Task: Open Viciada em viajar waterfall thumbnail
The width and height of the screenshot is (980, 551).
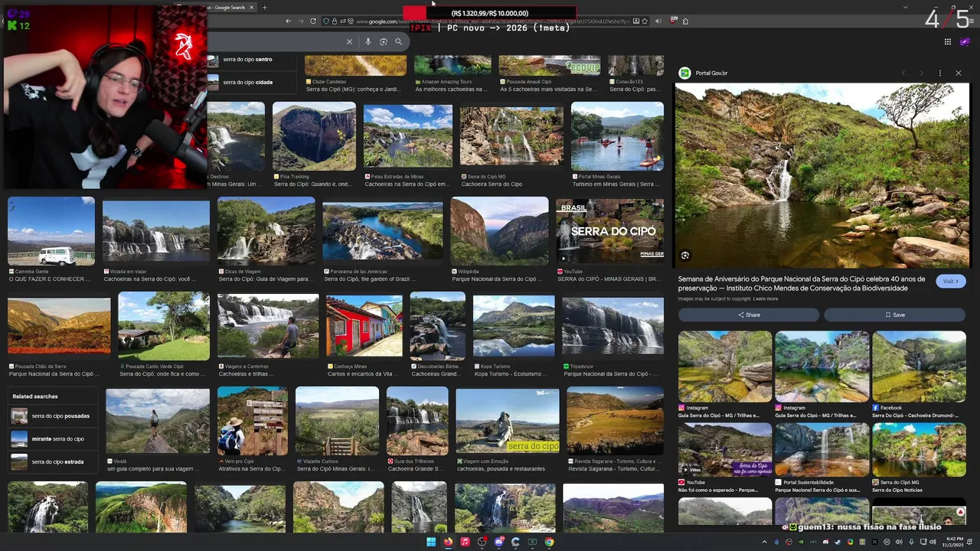Action: tap(156, 231)
